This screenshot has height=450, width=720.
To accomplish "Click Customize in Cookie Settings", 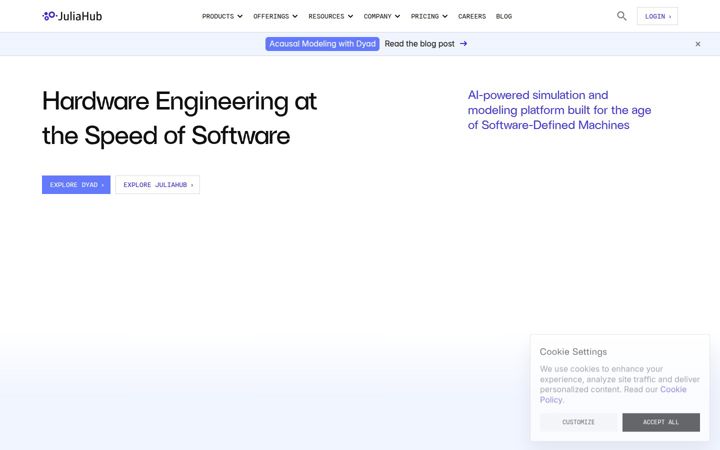I will click(579, 422).
